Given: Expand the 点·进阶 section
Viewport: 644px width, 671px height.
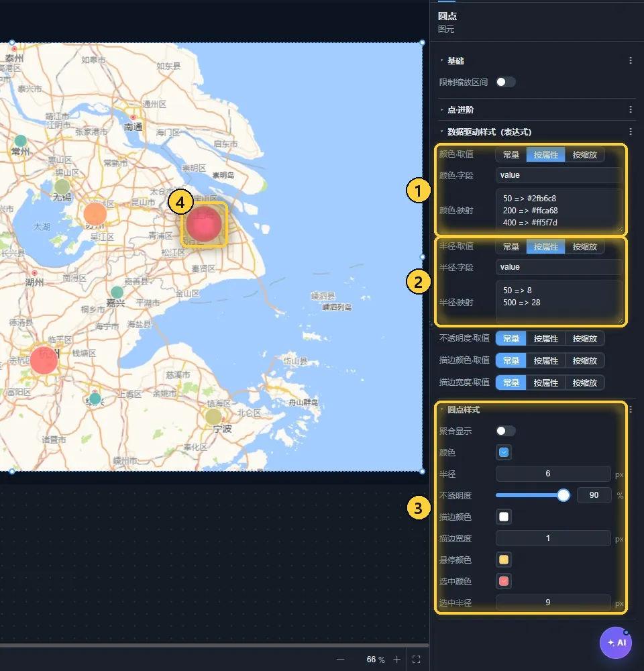Looking at the screenshot, I should click(x=441, y=109).
